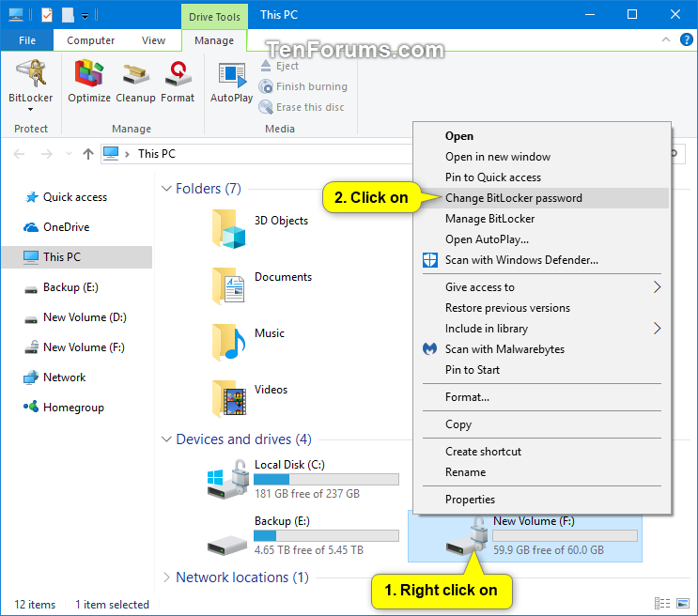Click the Eject media button
The width and height of the screenshot is (698, 616).
coord(279,66)
